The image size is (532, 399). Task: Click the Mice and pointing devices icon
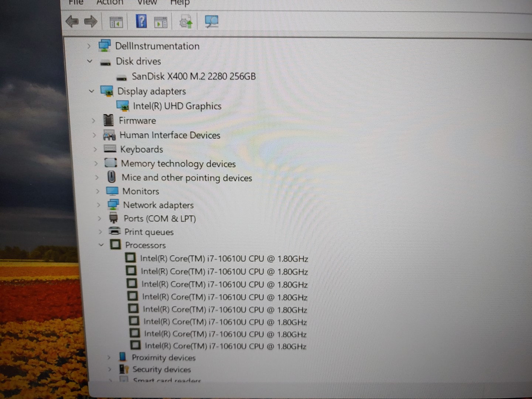(x=112, y=177)
